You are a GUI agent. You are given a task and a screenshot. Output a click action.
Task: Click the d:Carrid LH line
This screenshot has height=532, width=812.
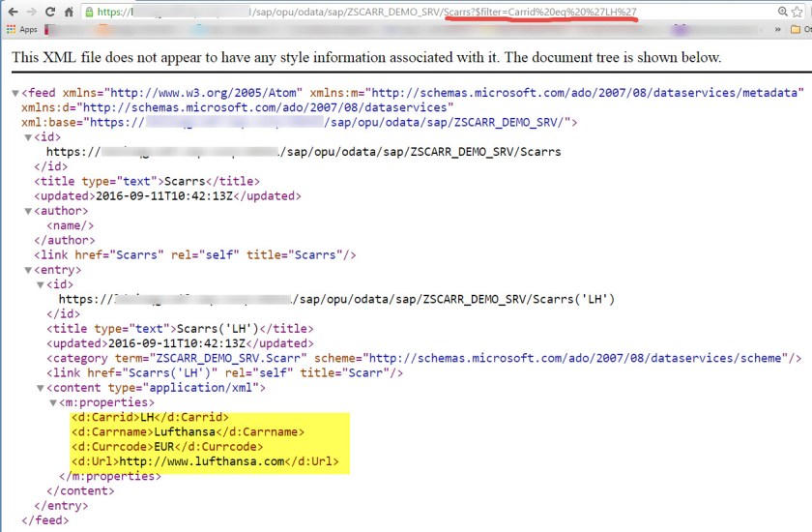click(150, 417)
